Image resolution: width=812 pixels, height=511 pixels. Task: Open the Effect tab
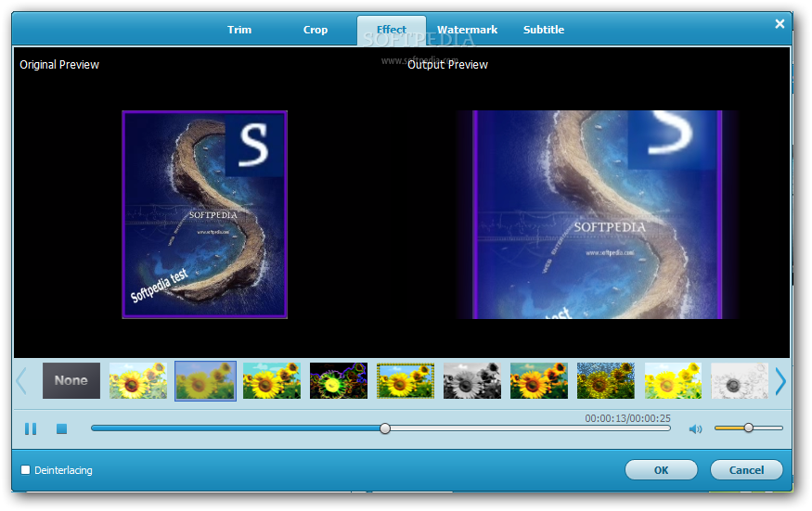(392, 30)
